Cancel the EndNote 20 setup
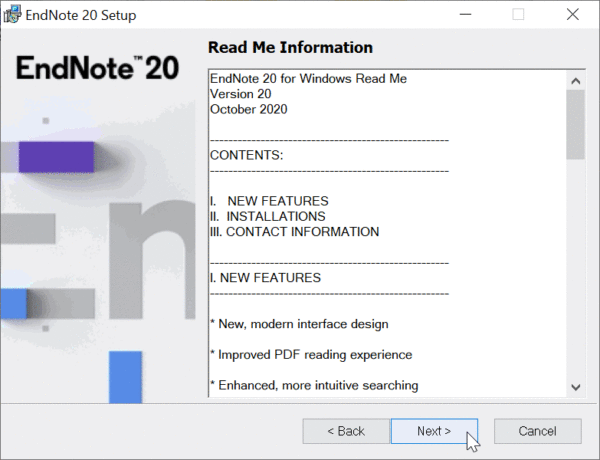Viewport: 600px width, 460px height. click(x=538, y=431)
